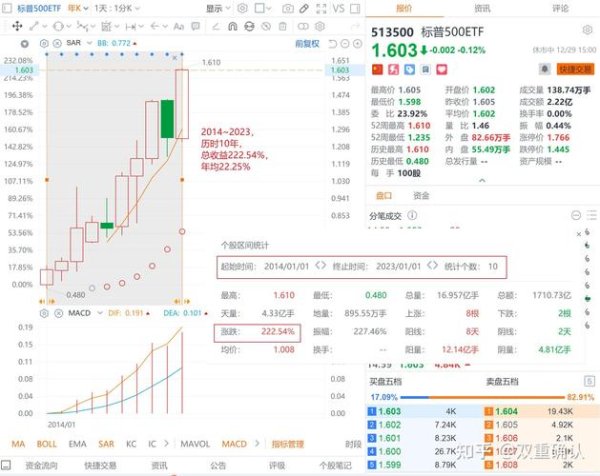Image resolution: width=600 pixels, height=476 pixels.
Task: Collapse the 分笔成交 section with minus icon
Action: (576, 215)
